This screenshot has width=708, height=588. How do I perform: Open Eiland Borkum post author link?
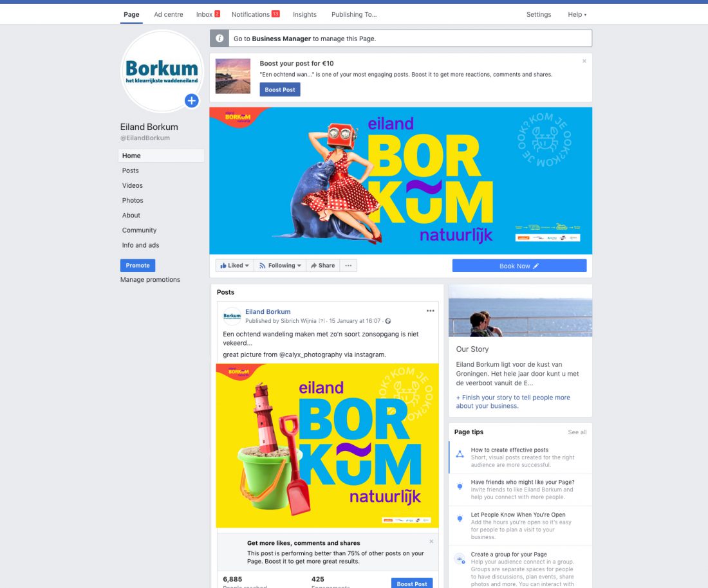pyautogui.click(x=268, y=312)
